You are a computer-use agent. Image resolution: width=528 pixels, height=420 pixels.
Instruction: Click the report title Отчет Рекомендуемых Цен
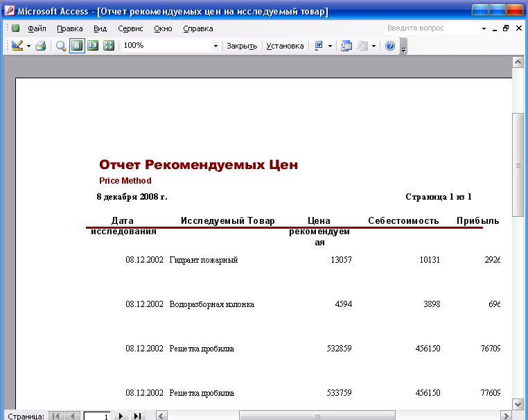pos(199,165)
